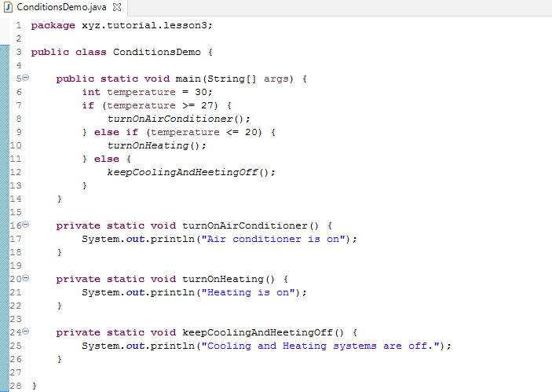
Task: Place cursor on the xyz.tutorial.lesson3 package name
Action: 146,25
